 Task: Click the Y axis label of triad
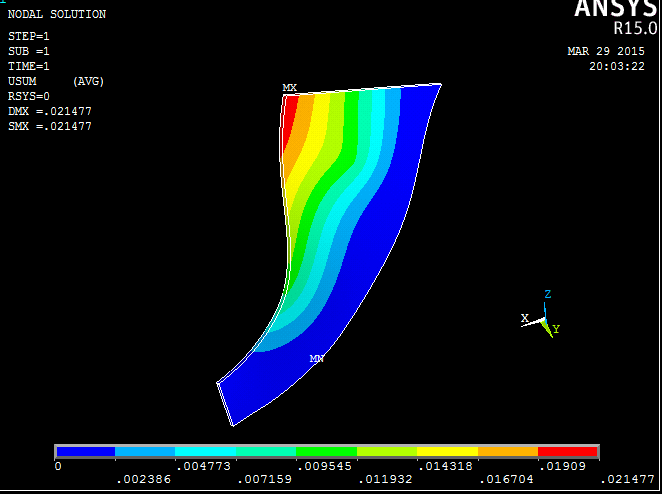click(556, 329)
